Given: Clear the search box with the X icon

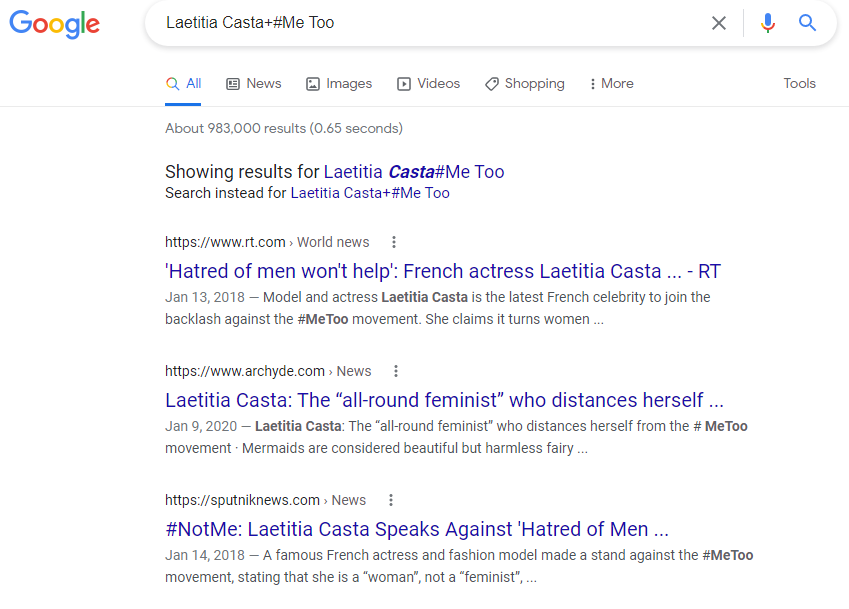Looking at the screenshot, I should coord(719,23).
